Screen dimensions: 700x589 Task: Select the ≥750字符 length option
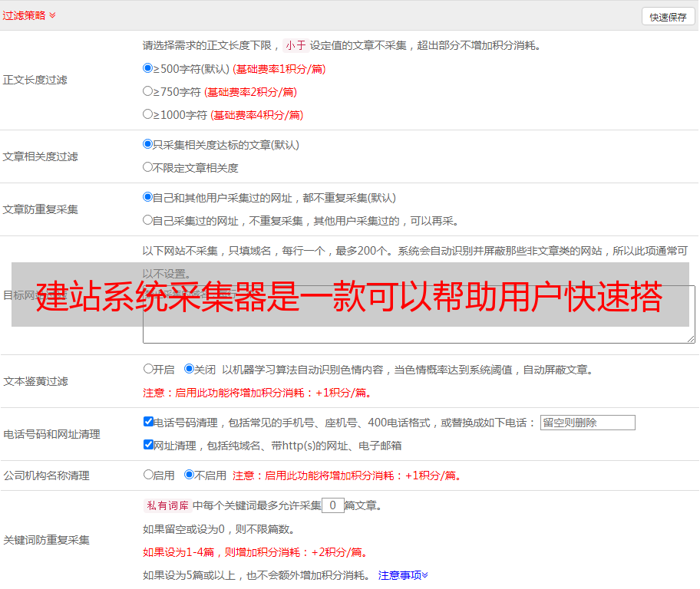click(148, 91)
